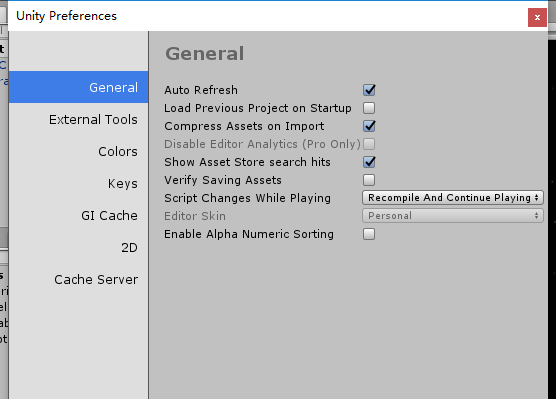The width and height of the screenshot is (556, 399).
Task: Toggle Compress Assets on Import checkbox
Action: (369, 126)
